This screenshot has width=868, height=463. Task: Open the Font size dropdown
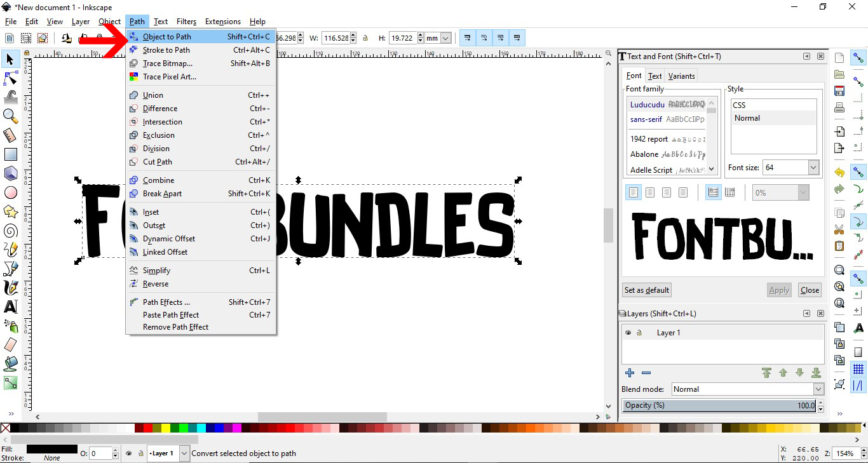coord(813,168)
